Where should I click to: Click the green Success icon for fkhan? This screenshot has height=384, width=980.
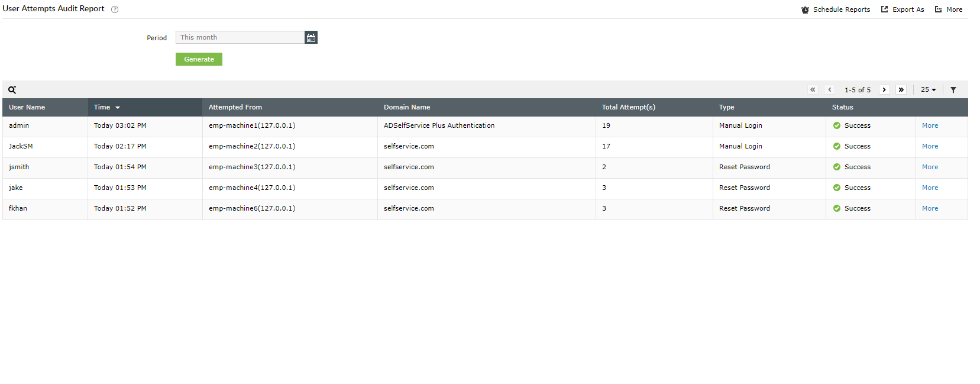(x=837, y=208)
